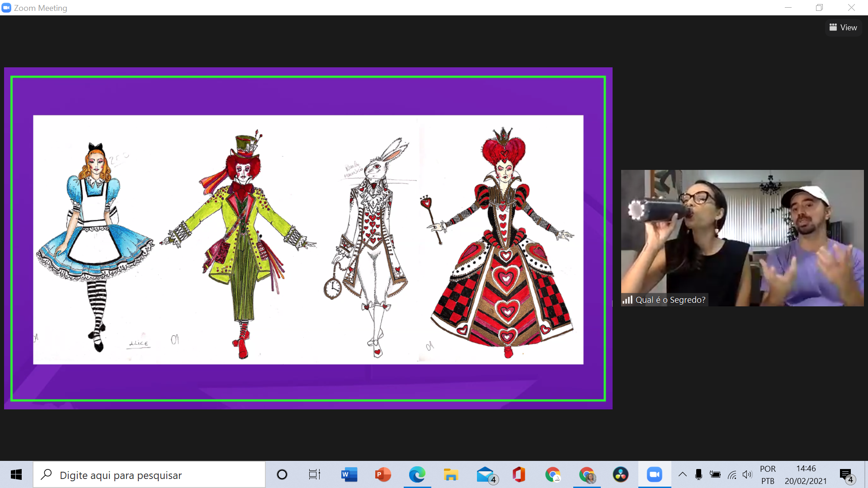The height and width of the screenshot is (488, 868).
Task: Open Microsoft Edge browser
Action: pyautogui.click(x=417, y=474)
